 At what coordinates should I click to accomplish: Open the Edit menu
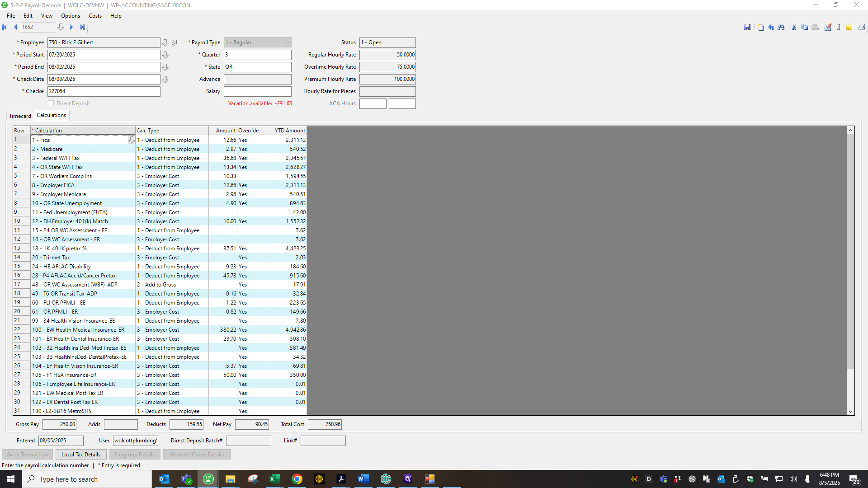[28, 16]
